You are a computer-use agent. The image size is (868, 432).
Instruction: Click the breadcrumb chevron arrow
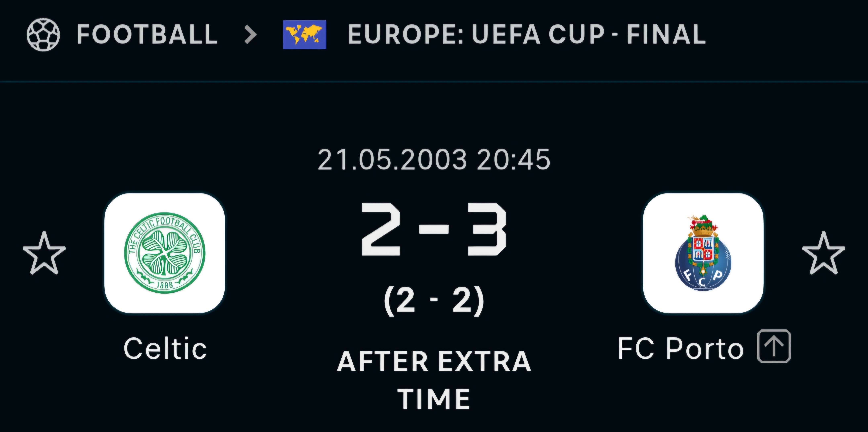coord(250,35)
